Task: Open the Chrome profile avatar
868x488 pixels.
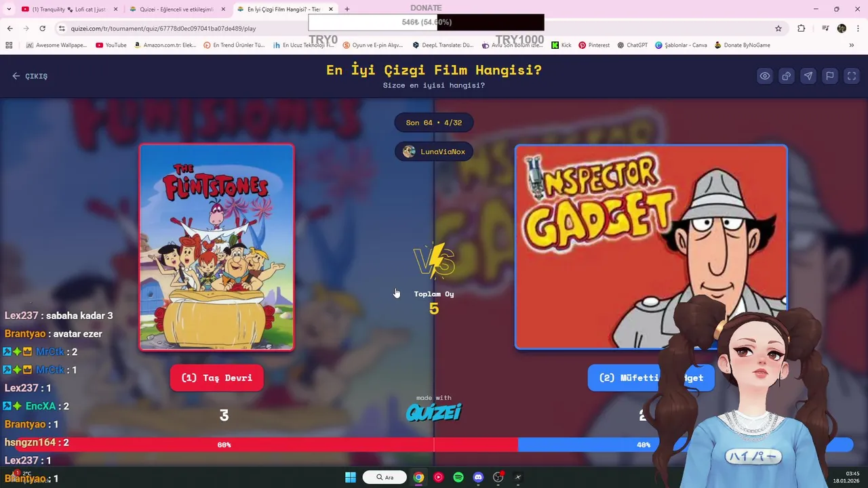Action: (842, 28)
